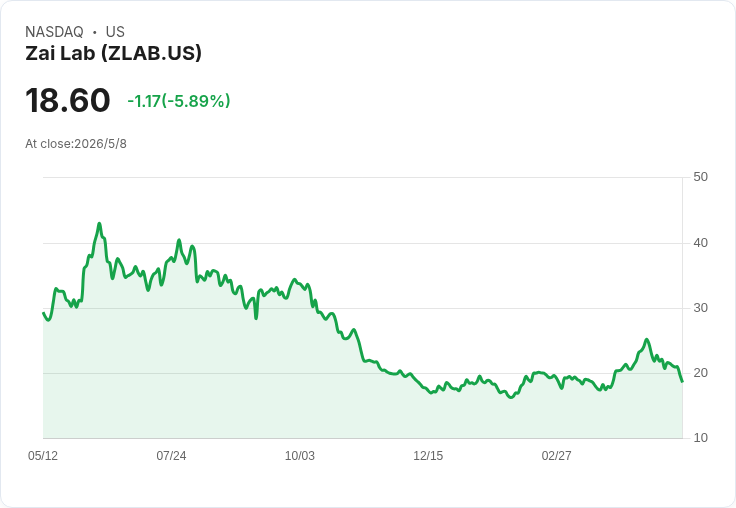This screenshot has height=508, width=736.
Task: Click the line's final endpoint at right edge
Action: pos(682,381)
